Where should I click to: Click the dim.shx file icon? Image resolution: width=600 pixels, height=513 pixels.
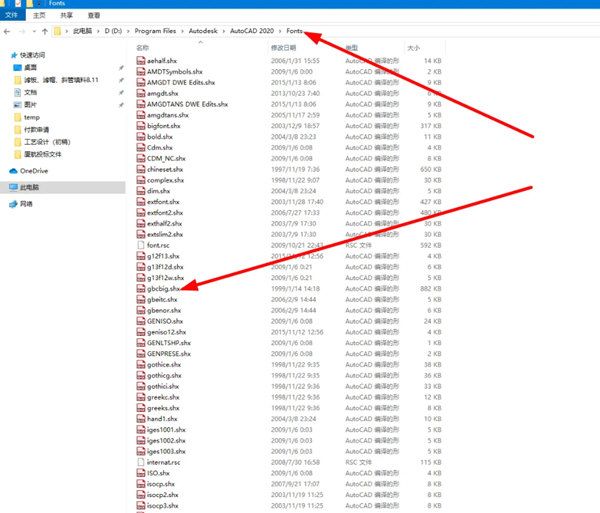141,191
